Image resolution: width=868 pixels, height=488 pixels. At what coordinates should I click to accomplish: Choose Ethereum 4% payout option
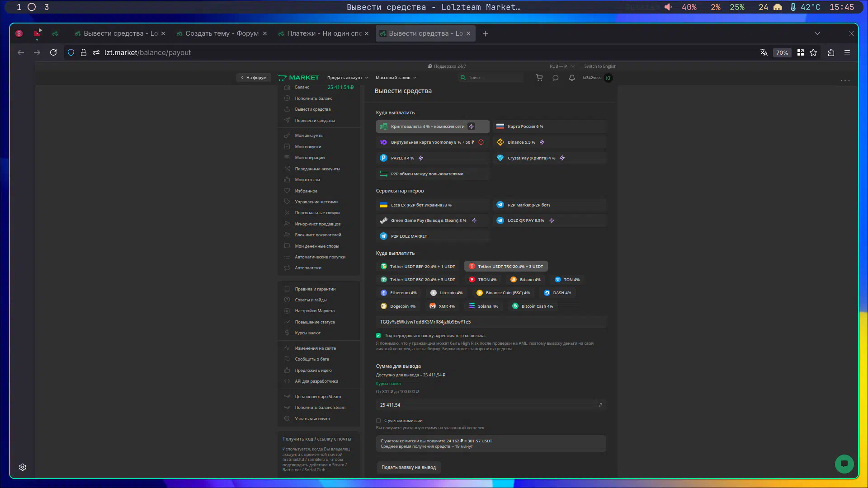tap(399, 293)
